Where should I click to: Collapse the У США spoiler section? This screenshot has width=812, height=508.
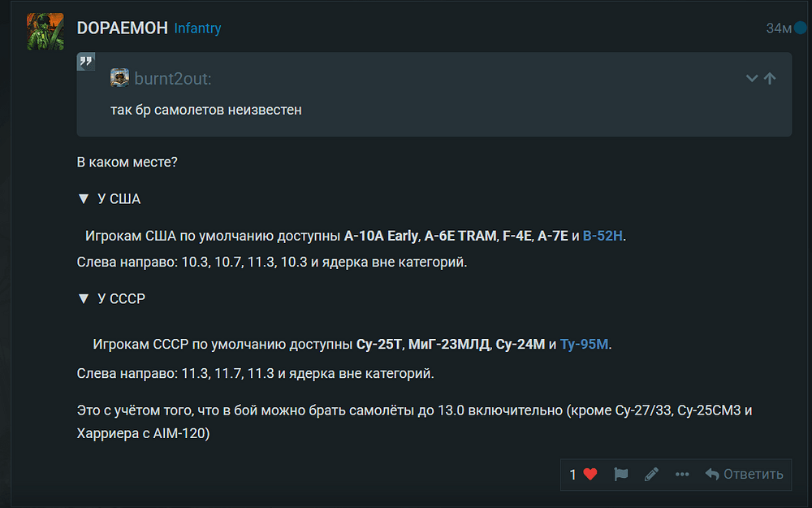[84, 198]
